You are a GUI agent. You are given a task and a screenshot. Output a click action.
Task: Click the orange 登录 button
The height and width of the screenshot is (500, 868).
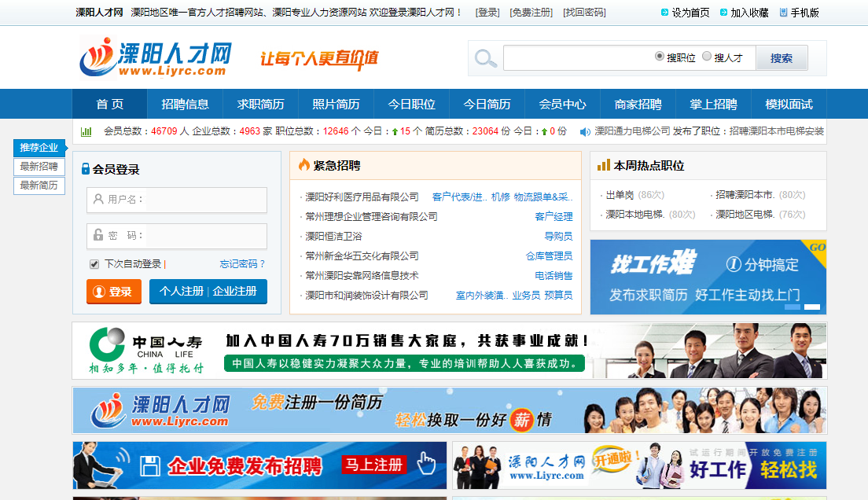(113, 291)
